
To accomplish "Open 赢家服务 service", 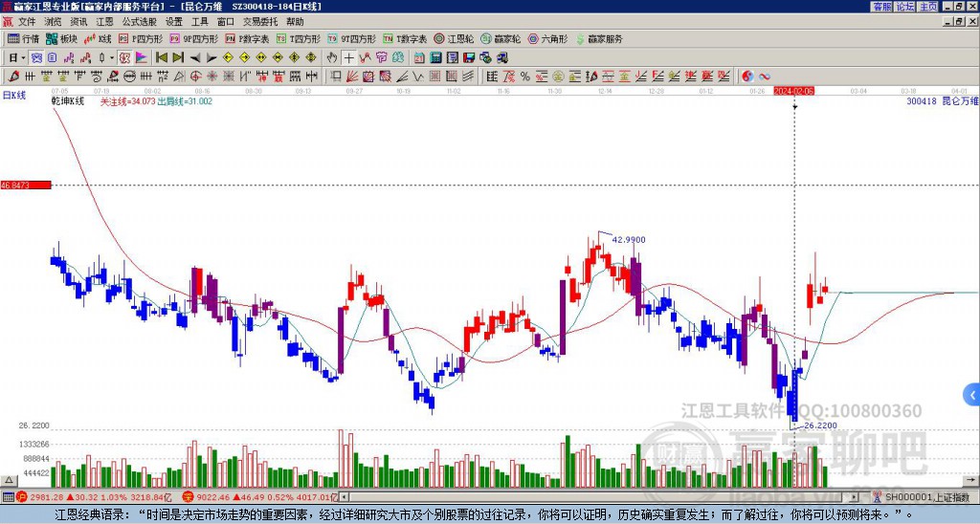I will coord(599,38).
